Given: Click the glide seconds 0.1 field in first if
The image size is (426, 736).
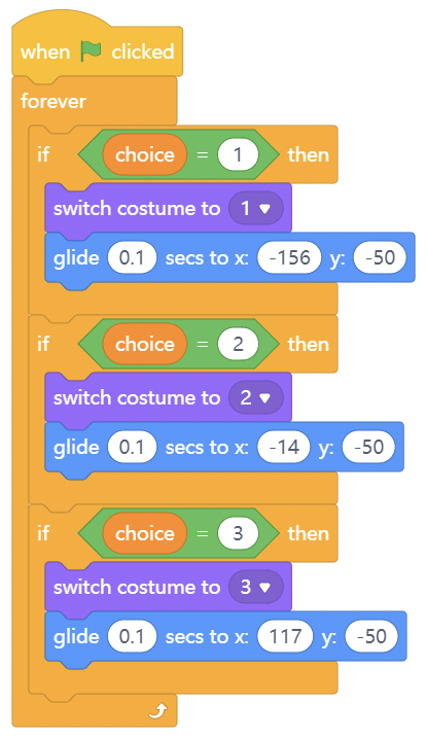Looking at the screenshot, I should click(132, 258).
